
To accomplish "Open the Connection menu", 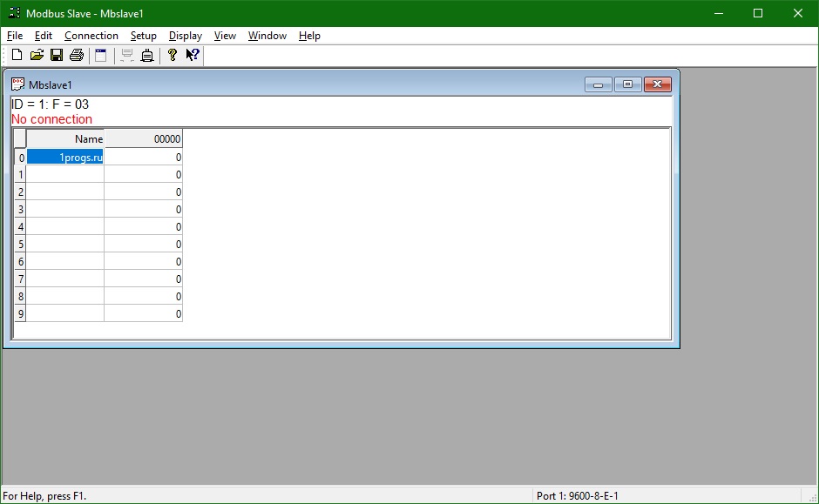I will pyautogui.click(x=91, y=36).
